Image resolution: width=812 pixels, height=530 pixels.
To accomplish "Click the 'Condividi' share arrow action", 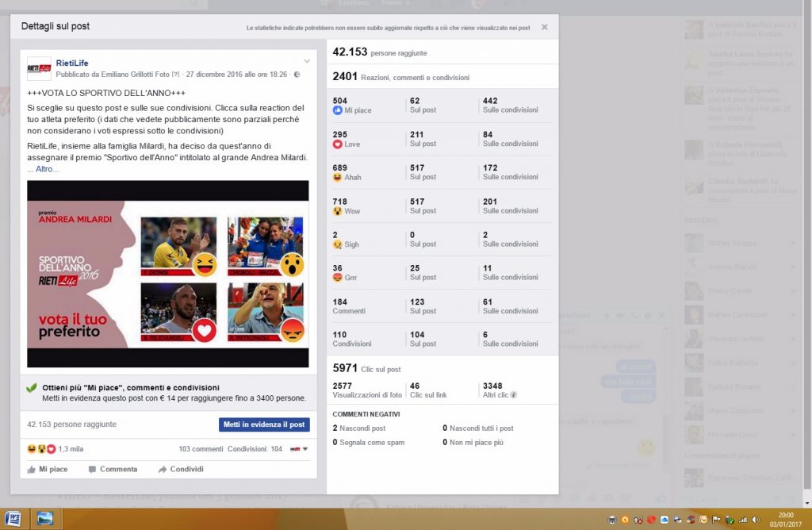I will click(x=180, y=469).
